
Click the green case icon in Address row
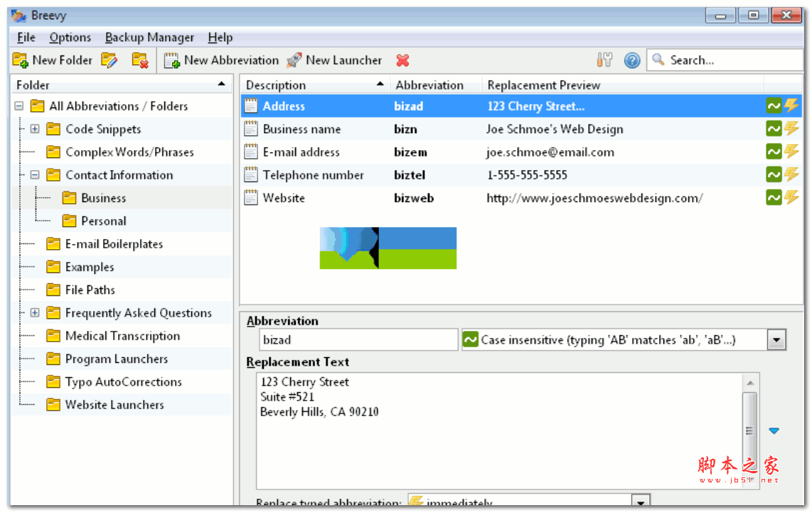coord(774,106)
